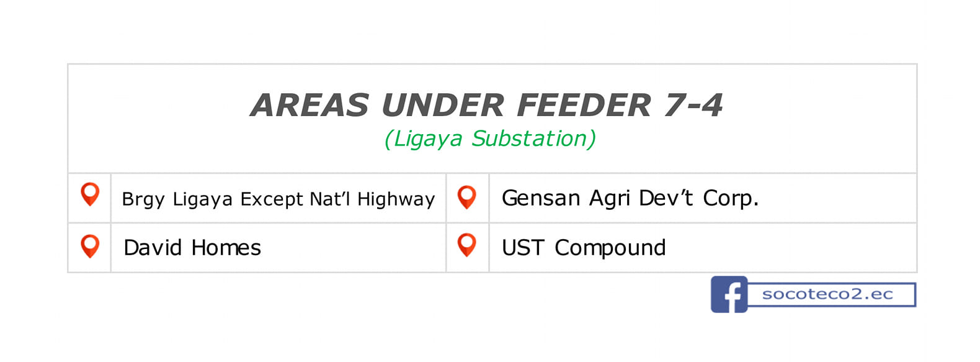The width and height of the screenshot is (980, 362).
Task: Follow the socoteco2.ec link
Action: click(827, 294)
